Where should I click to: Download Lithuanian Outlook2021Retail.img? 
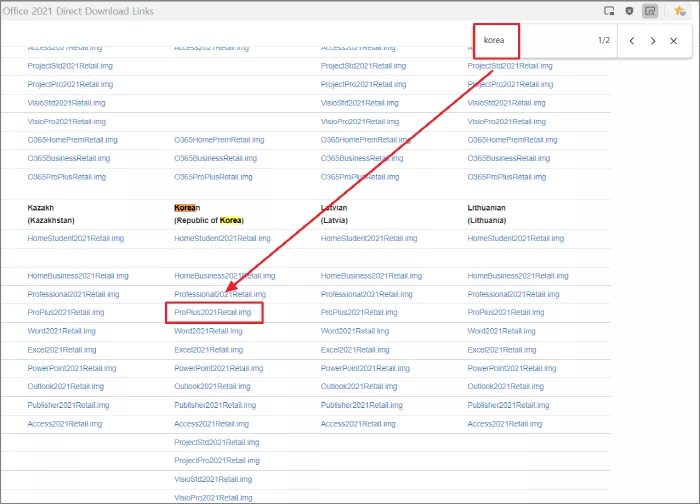click(506, 387)
